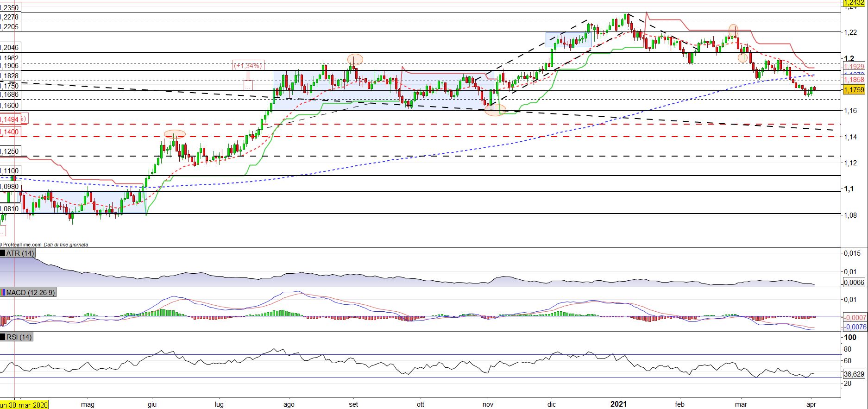Select the 1,2046 horizontal line label
868x409 pixels.
pyautogui.click(x=10, y=48)
